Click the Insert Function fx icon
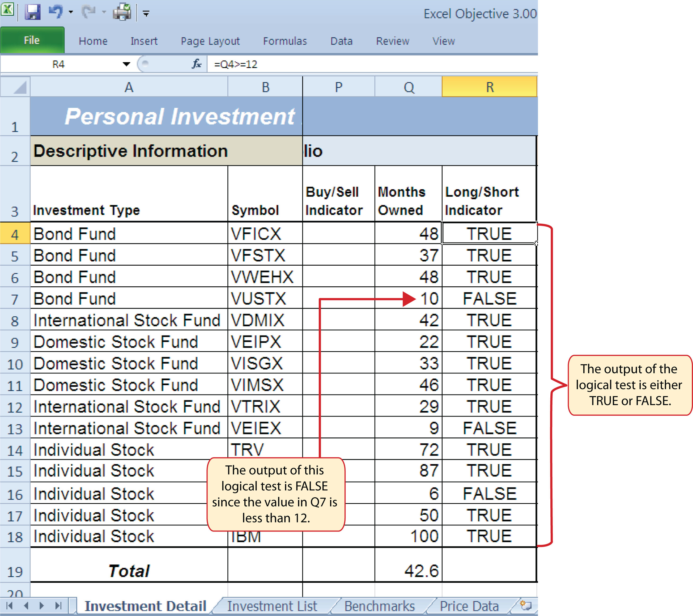693x616 pixels. [197, 64]
